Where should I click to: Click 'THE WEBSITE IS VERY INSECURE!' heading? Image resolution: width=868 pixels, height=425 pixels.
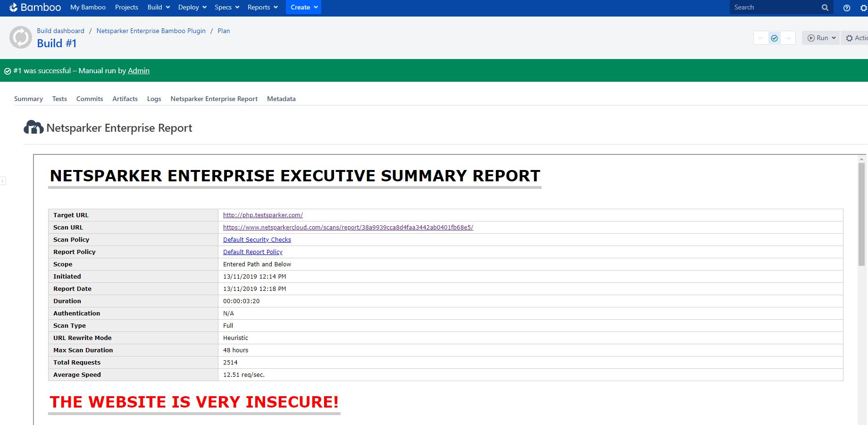pyautogui.click(x=194, y=402)
